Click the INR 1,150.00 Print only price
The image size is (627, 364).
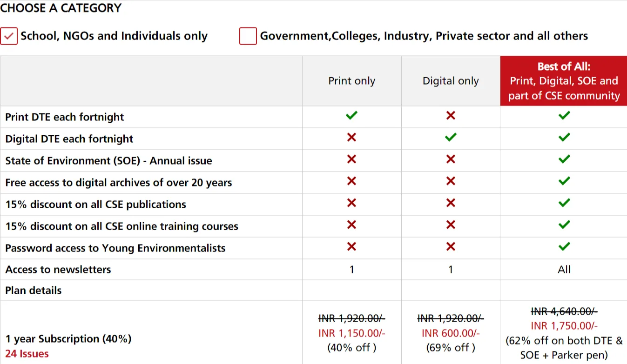coord(352,333)
